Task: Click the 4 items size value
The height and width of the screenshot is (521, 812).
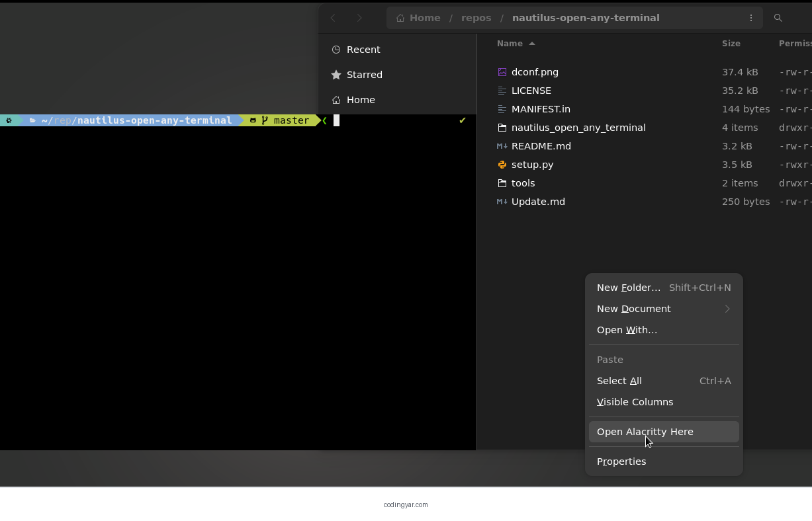Action: pyautogui.click(x=740, y=128)
